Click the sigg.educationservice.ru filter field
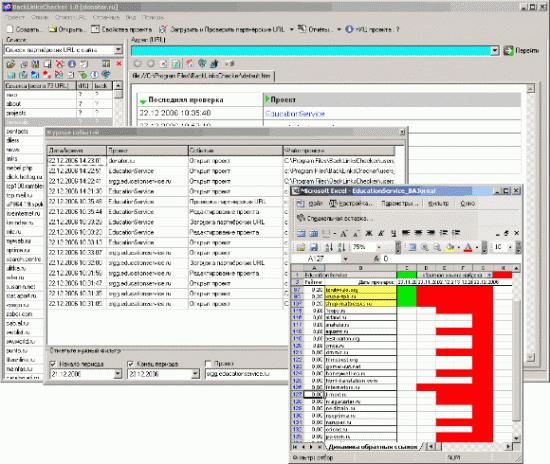Viewport: 550px width, 464px height. [247, 374]
